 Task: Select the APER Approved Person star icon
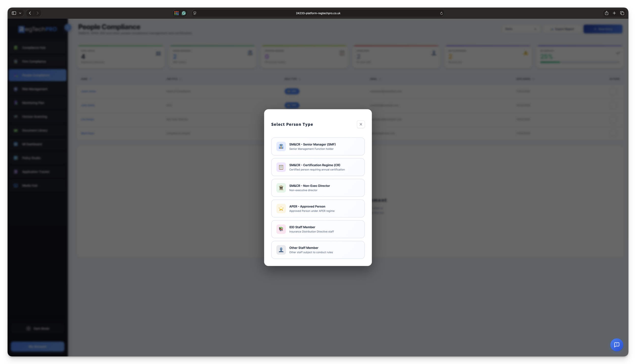(281, 208)
